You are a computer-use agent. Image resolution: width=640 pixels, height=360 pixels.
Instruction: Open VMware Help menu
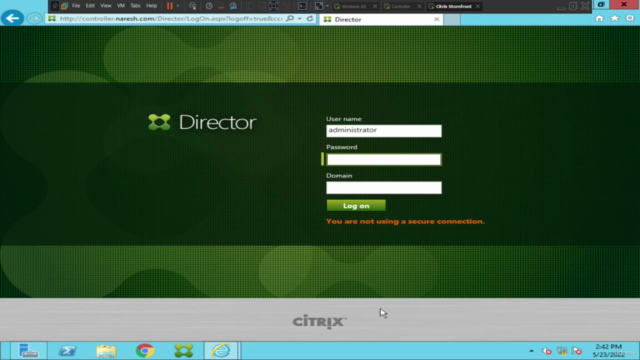pyautogui.click(x=151, y=6)
